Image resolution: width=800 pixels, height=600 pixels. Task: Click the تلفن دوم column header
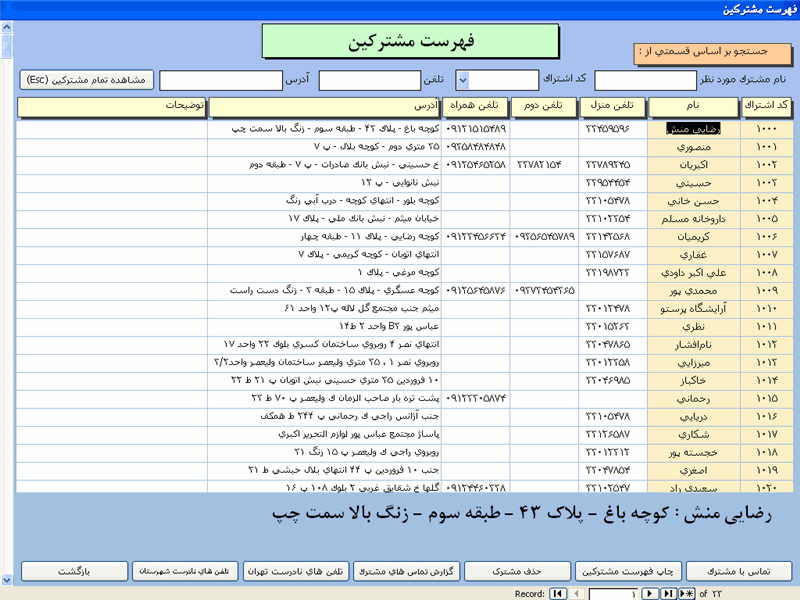click(543, 107)
